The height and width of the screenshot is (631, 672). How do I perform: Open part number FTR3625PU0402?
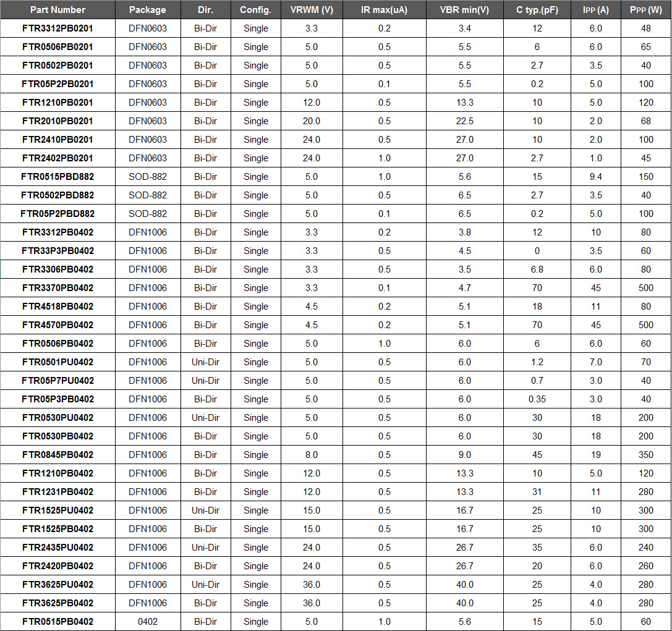click(x=57, y=585)
